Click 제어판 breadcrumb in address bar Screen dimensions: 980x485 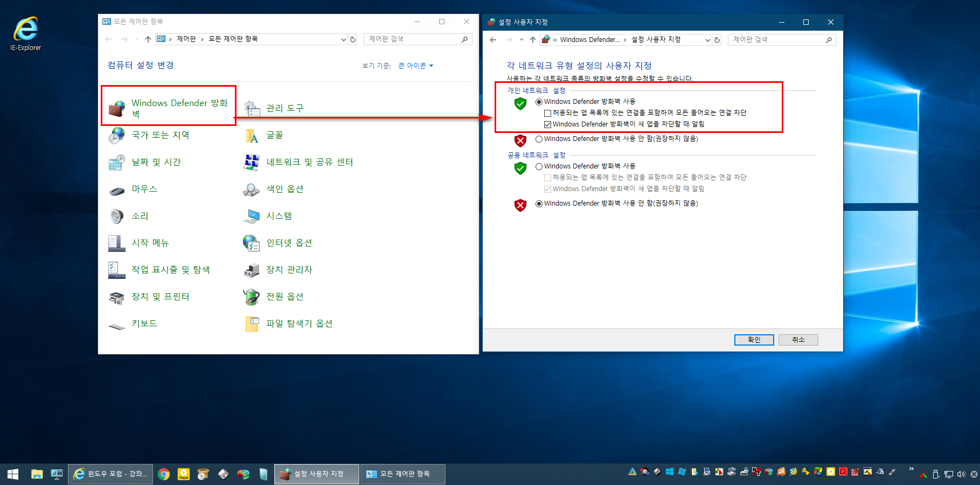[186, 39]
